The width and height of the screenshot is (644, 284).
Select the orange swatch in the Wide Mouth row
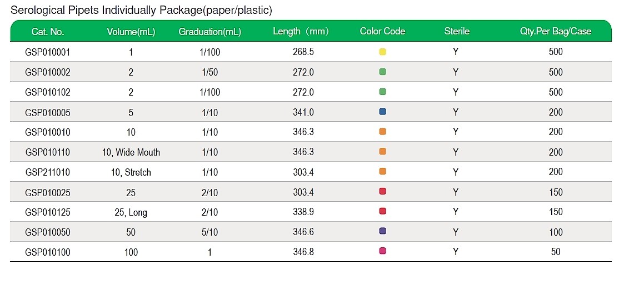pyautogui.click(x=382, y=152)
